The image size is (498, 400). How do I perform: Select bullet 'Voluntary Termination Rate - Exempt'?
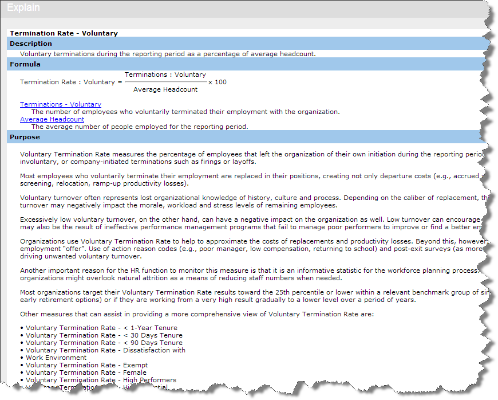click(84, 365)
